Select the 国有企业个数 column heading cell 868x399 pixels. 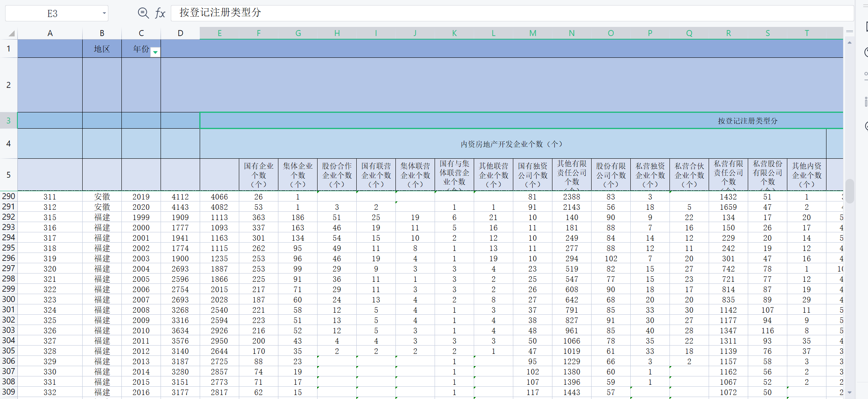click(x=259, y=175)
